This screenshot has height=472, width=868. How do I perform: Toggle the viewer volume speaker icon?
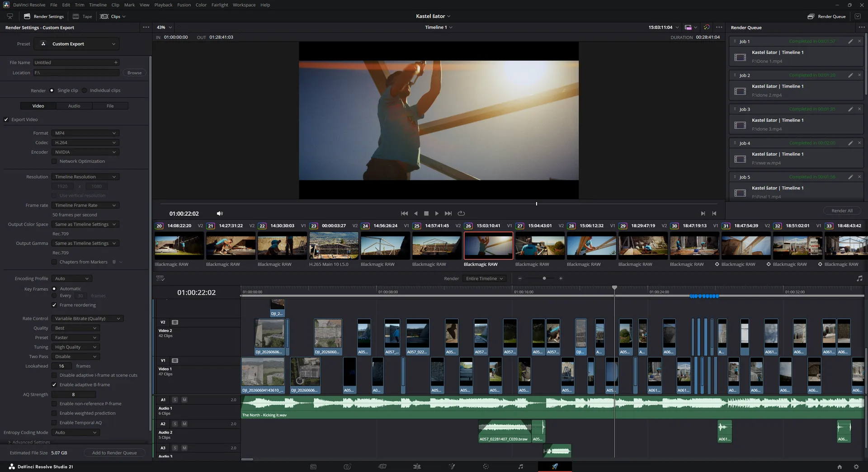[x=220, y=213]
